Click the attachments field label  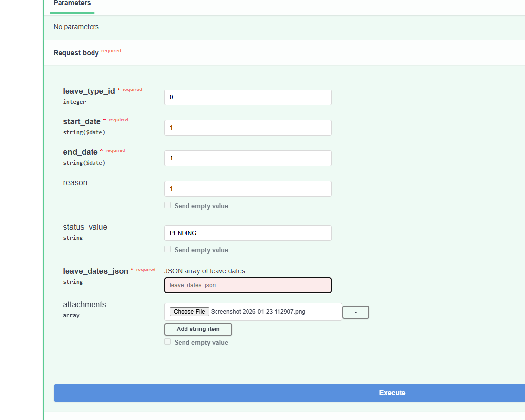coord(85,305)
